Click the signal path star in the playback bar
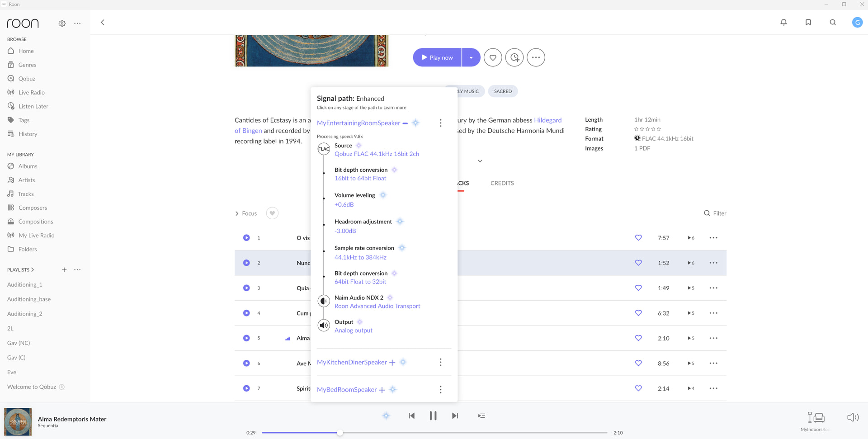The image size is (868, 439). click(386, 415)
